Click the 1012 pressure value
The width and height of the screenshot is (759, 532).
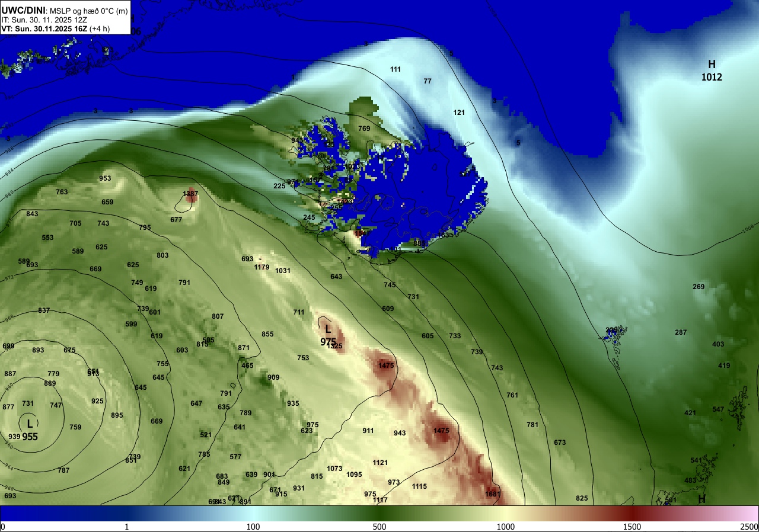pyautogui.click(x=712, y=77)
